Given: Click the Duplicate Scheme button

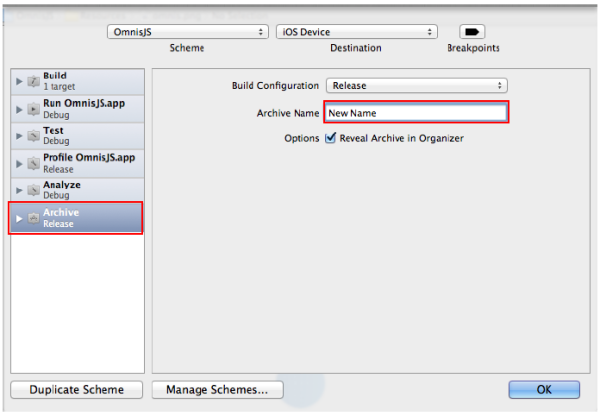Looking at the screenshot, I should (x=76, y=389).
